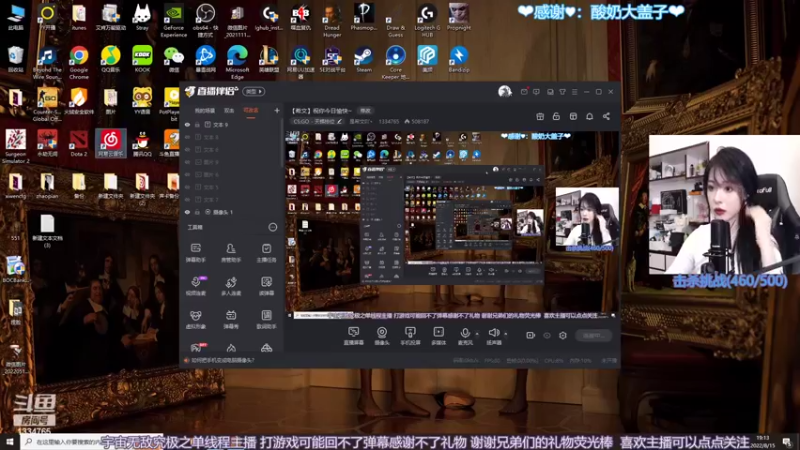800x450 pixels.
Task: Open the KOOK desktop shortcut
Action: coord(142,59)
